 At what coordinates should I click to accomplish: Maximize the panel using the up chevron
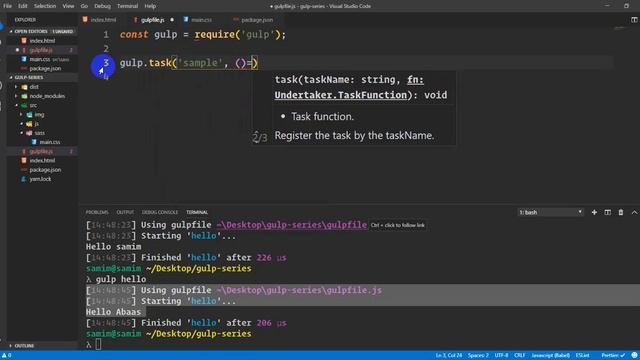pos(634,212)
